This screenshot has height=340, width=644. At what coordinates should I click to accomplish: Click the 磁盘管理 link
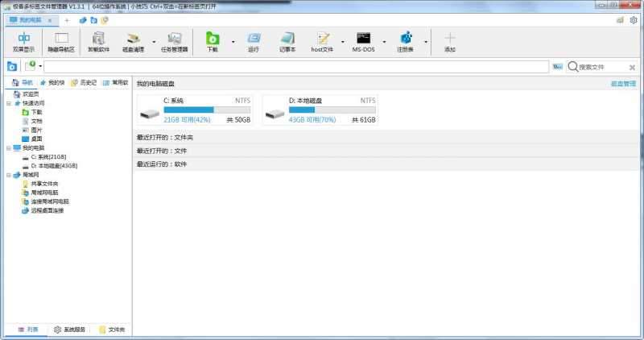pos(623,83)
